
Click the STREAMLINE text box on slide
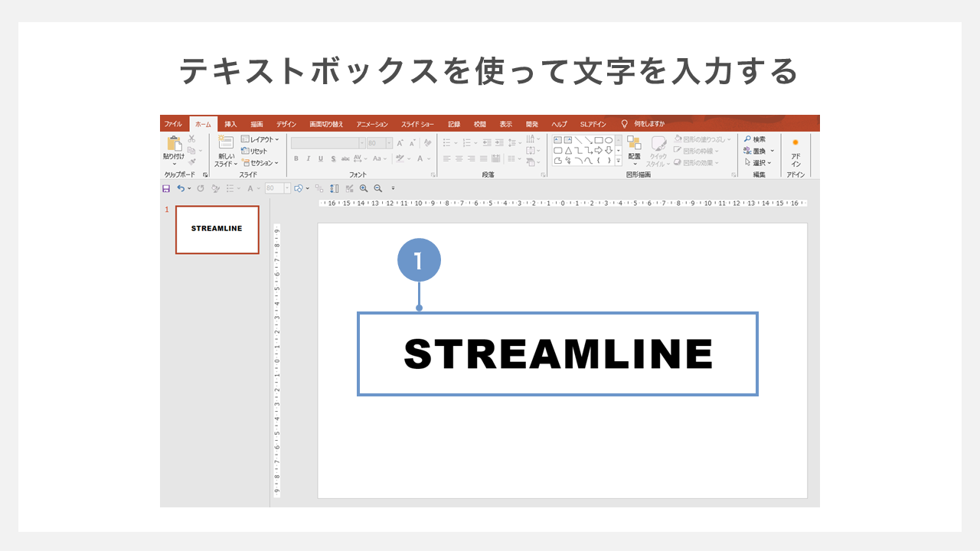tap(557, 354)
